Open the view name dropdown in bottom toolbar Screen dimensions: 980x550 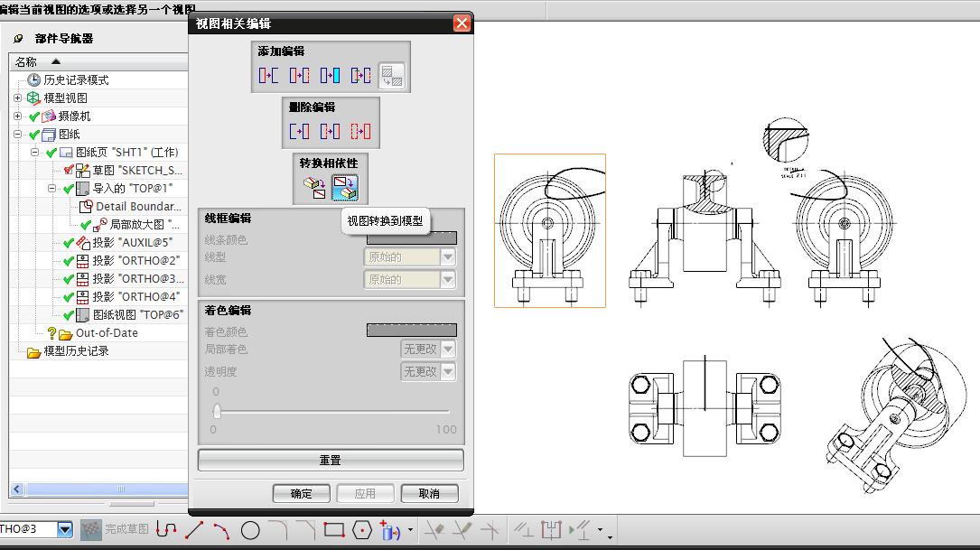(65, 529)
